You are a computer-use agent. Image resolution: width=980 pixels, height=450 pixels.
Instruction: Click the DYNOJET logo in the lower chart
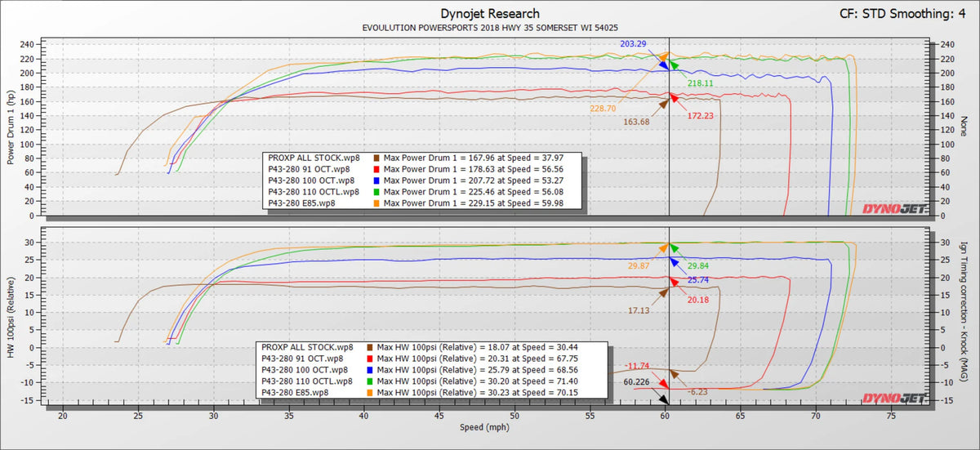(x=894, y=397)
